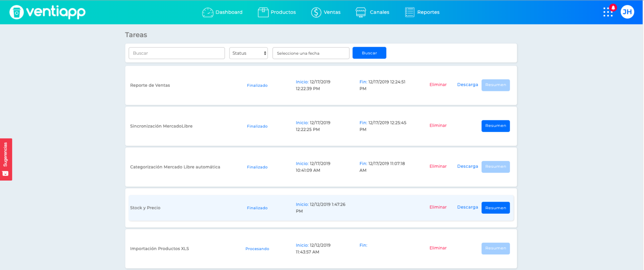Open the Canales menu
The image size is (644, 270).
pos(380,12)
